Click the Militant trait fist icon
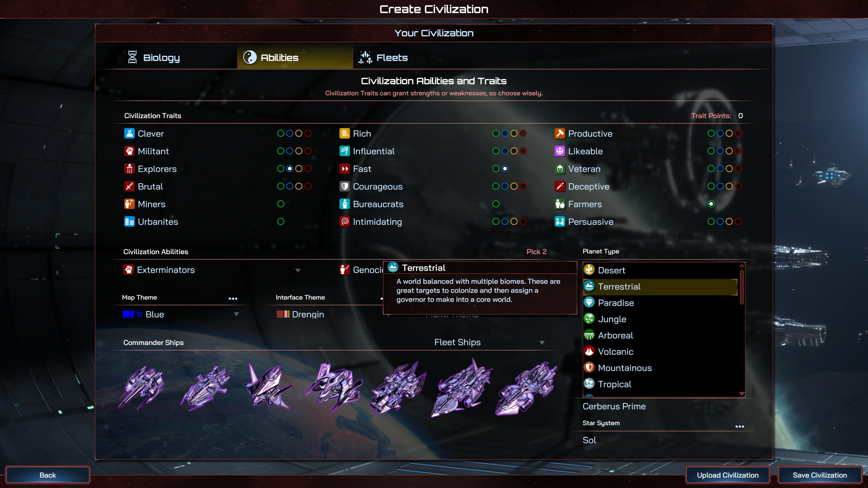868x488 pixels. point(129,151)
